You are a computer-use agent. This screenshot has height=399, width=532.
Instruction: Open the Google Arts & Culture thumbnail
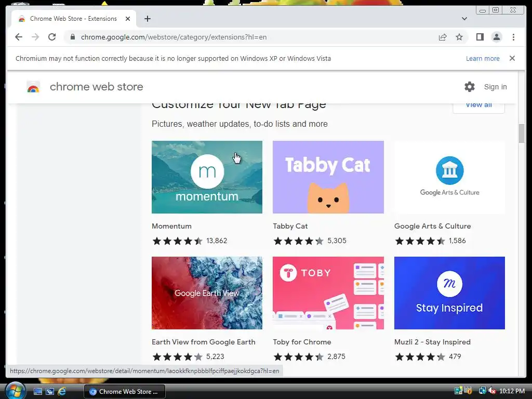(449, 177)
